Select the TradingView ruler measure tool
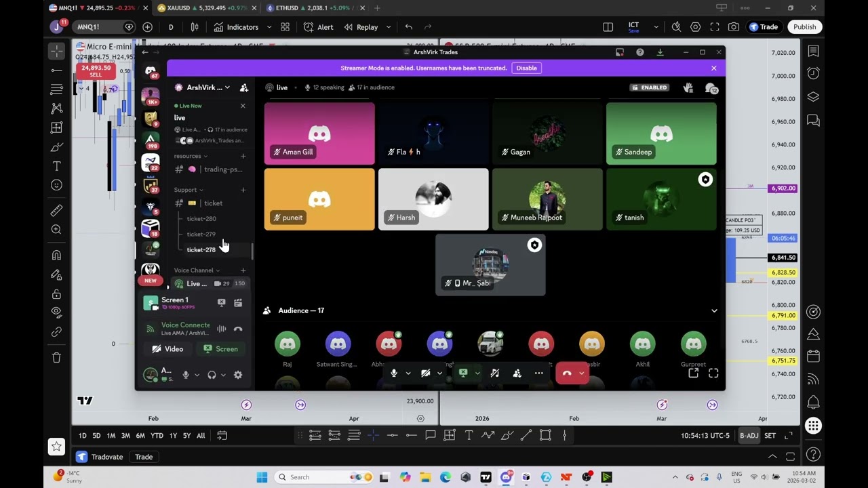868x488 pixels. pos(56,210)
